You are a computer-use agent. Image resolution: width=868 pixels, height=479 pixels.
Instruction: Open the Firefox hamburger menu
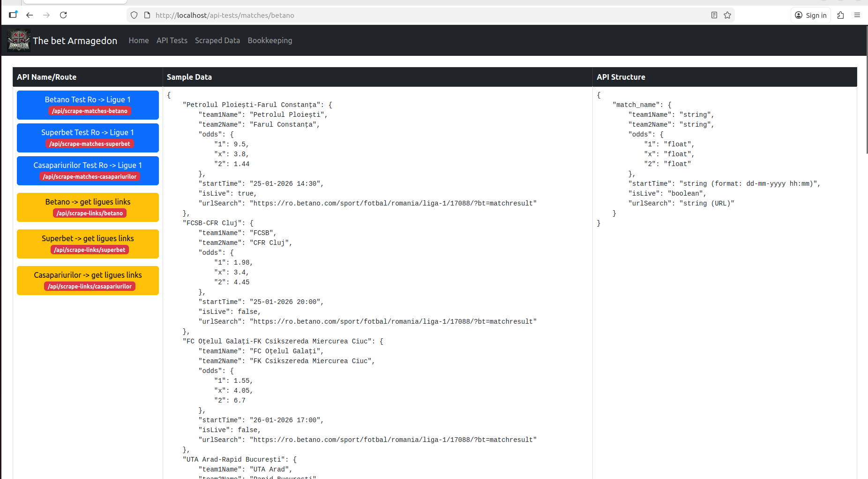click(857, 15)
